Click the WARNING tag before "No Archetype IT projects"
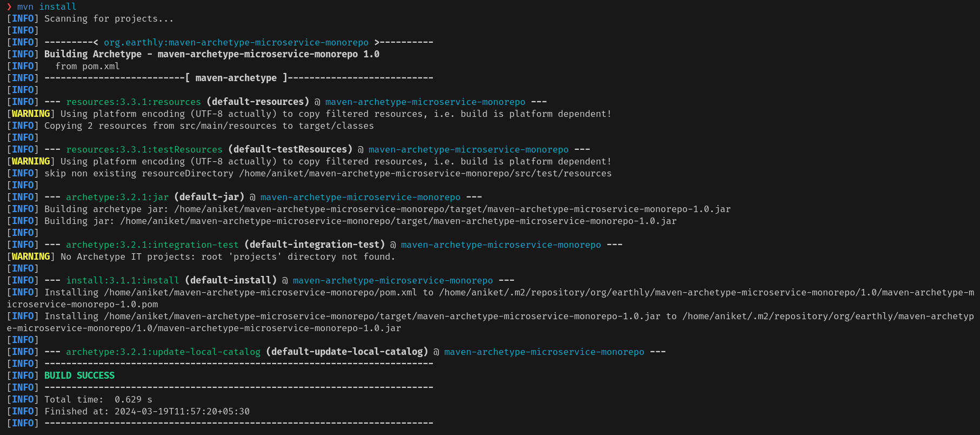Image resolution: width=980 pixels, height=435 pixels. [x=31, y=256]
